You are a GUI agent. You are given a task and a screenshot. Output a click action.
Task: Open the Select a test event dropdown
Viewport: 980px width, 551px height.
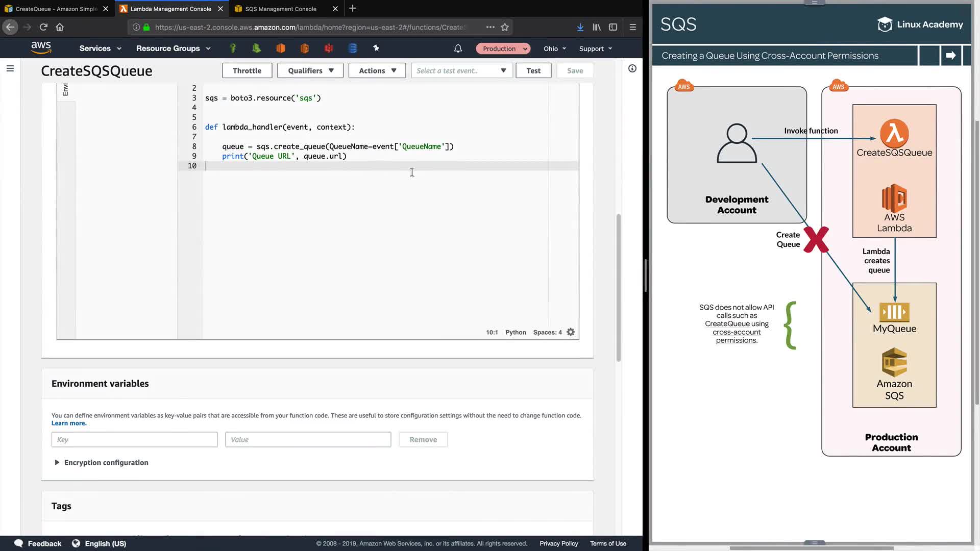[x=461, y=70]
